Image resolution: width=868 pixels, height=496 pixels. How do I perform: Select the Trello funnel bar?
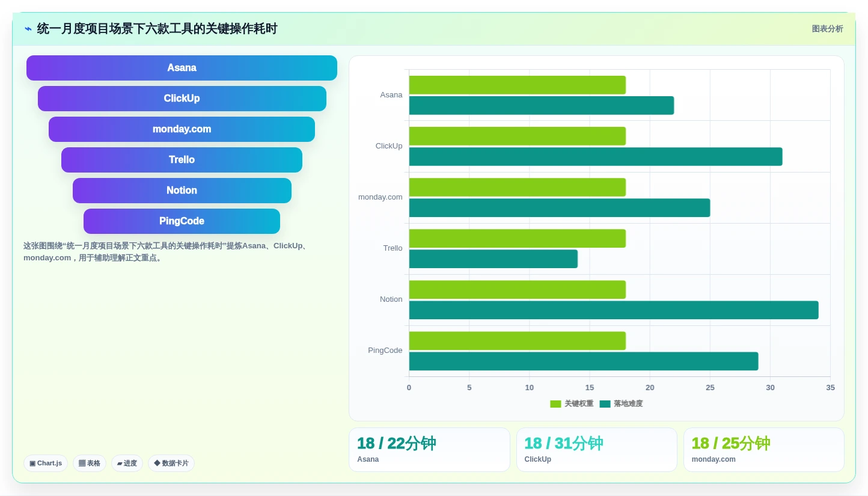click(x=182, y=160)
